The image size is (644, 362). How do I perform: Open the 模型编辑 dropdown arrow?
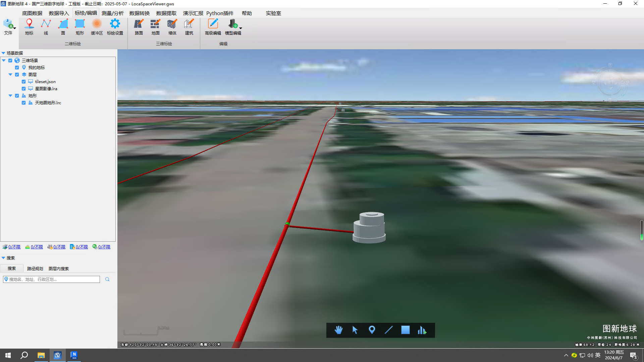tap(240, 28)
